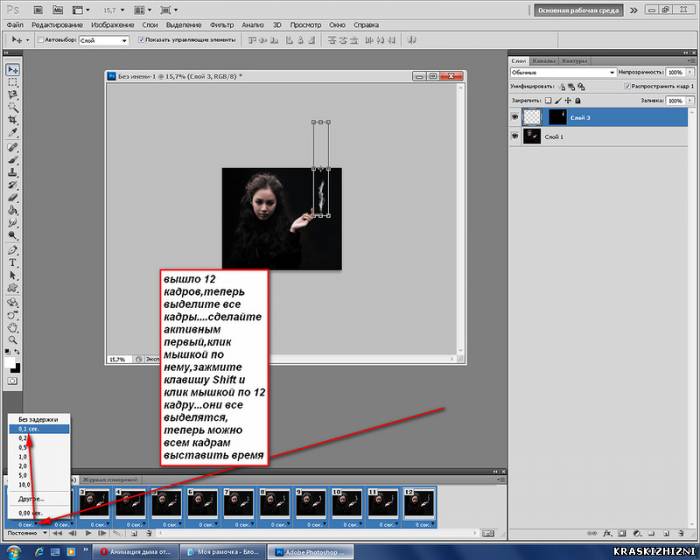Click the first frame rewind button
700x560 pixels.
pyautogui.click(x=58, y=533)
